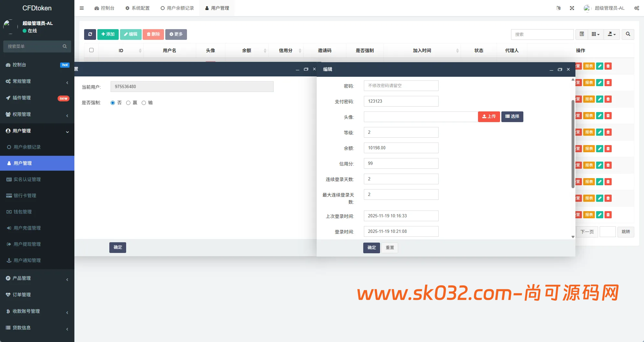Switch to the 系统配置 tab

coord(137,8)
